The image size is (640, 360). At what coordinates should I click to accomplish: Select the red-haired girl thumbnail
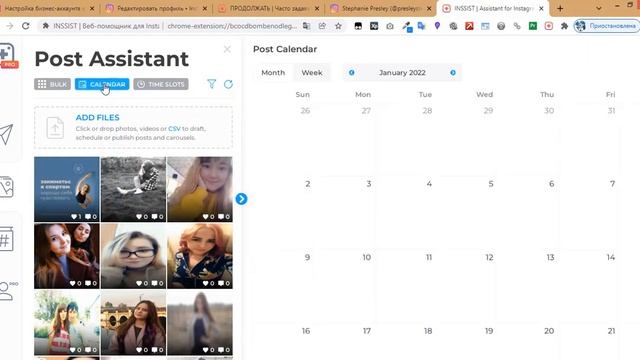click(x=200, y=256)
